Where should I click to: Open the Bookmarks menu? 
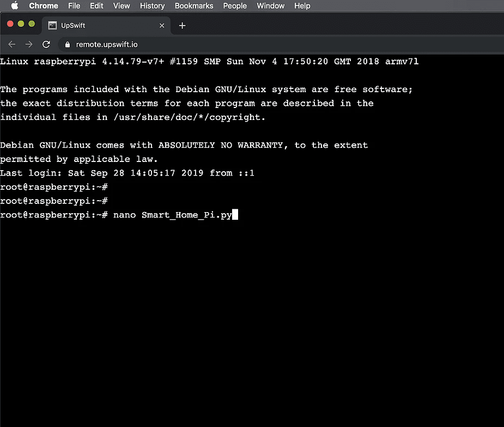click(194, 6)
